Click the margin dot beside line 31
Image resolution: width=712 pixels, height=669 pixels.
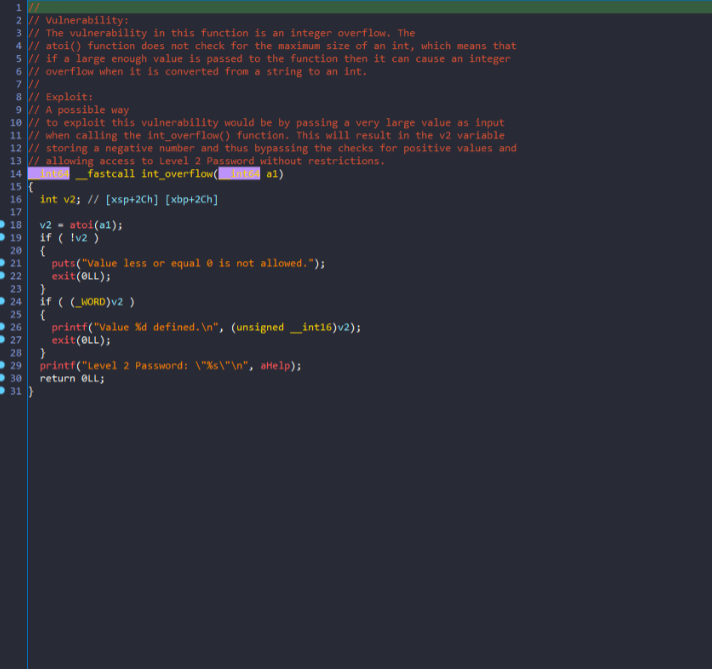click(3, 391)
